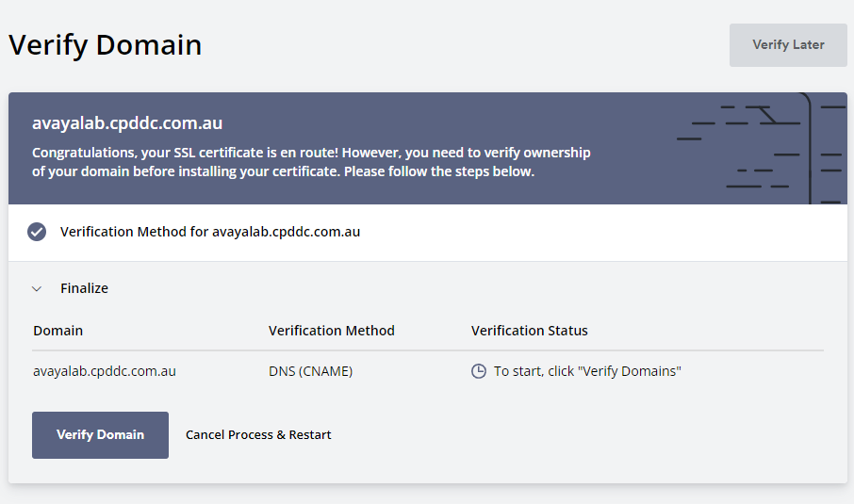Collapse the Finalize section using its chevron

coord(37,288)
